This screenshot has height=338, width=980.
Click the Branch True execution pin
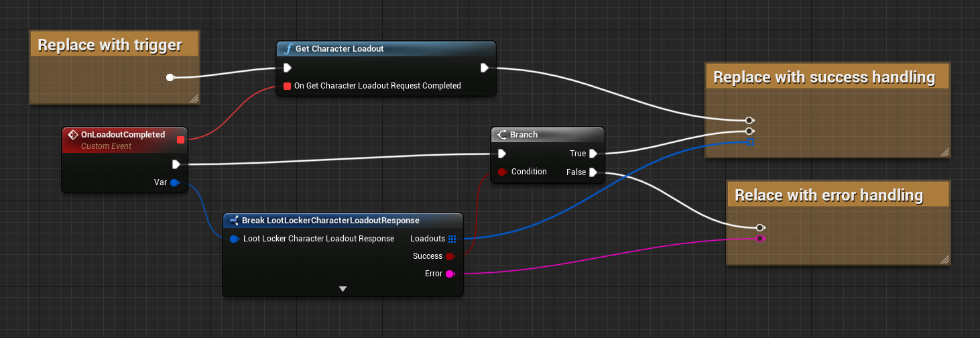(593, 154)
